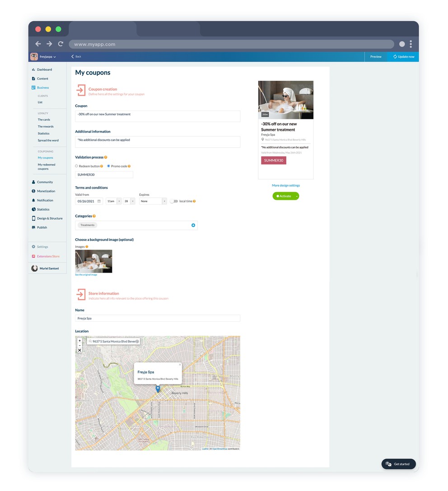The width and height of the screenshot is (448, 491).
Task: Click the green Activate button
Action: [x=284, y=196]
